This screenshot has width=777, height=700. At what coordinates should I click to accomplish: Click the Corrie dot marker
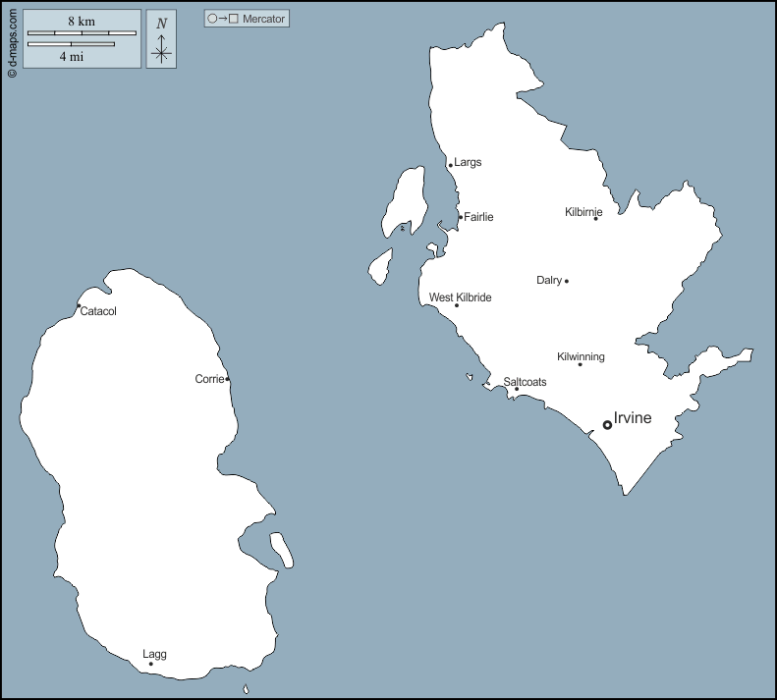(228, 379)
